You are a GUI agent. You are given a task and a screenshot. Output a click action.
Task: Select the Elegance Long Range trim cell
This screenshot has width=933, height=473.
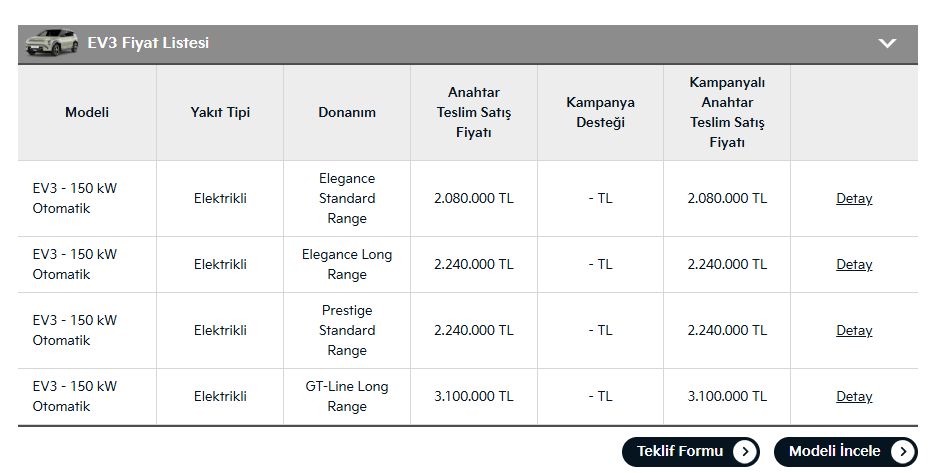pyautogui.click(x=347, y=264)
